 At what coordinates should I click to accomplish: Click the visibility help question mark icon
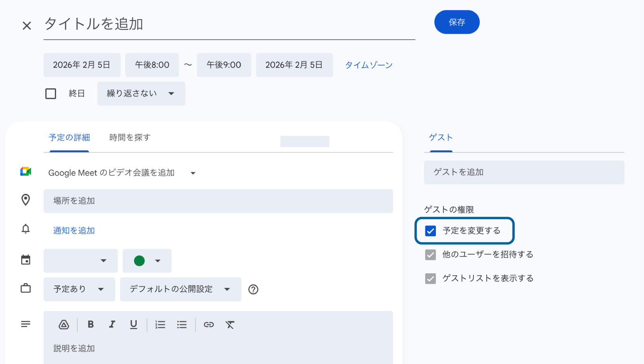pos(253,289)
